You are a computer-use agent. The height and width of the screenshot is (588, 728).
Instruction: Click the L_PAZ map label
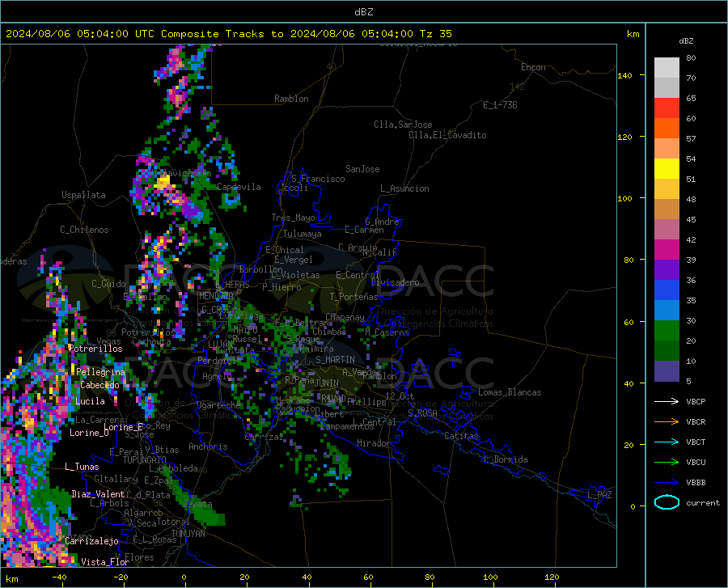click(599, 495)
